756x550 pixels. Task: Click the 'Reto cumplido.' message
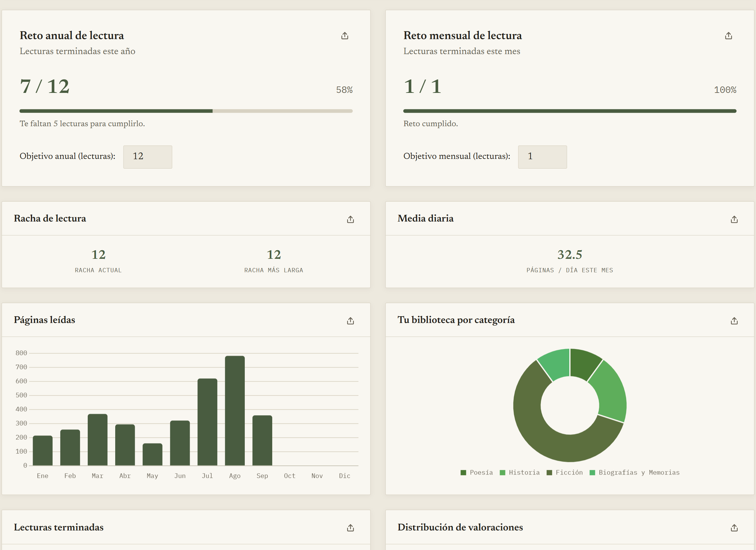point(431,124)
